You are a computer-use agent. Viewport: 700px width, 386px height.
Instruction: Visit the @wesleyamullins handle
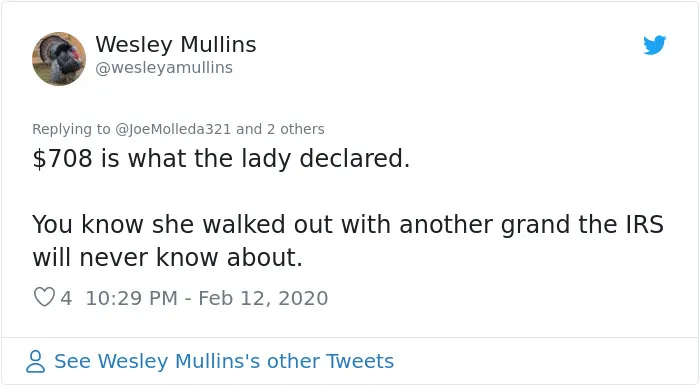click(x=164, y=68)
